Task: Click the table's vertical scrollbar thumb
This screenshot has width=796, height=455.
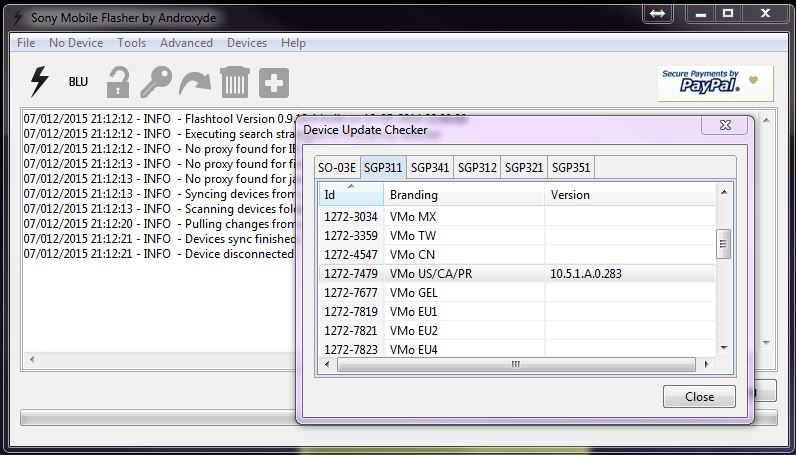Action: pos(723,244)
